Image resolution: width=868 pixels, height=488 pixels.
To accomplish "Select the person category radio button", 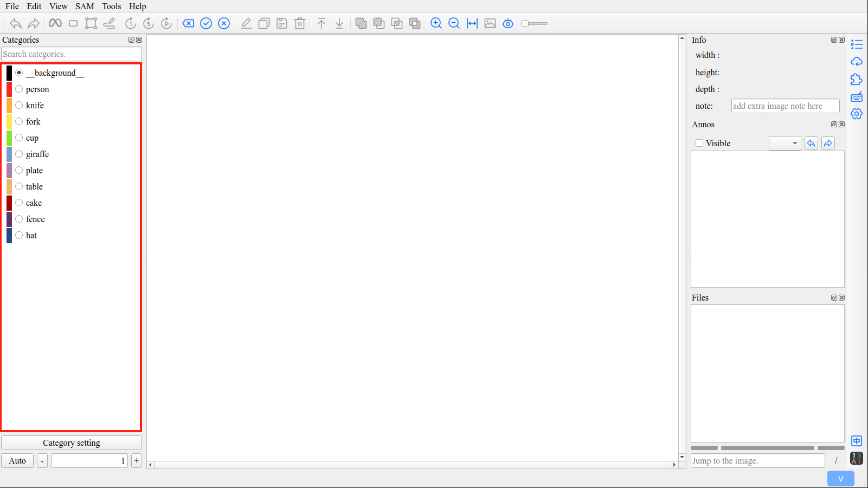I will pyautogui.click(x=19, y=89).
